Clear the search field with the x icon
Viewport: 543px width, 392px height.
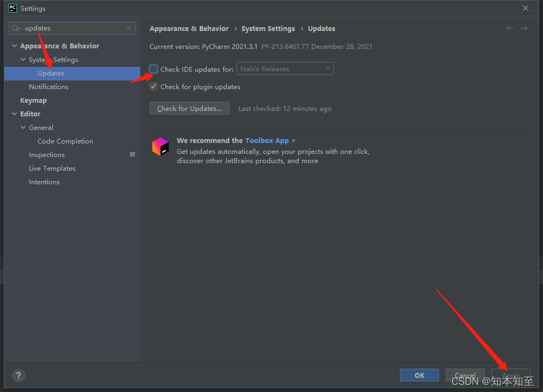click(x=128, y=28)
